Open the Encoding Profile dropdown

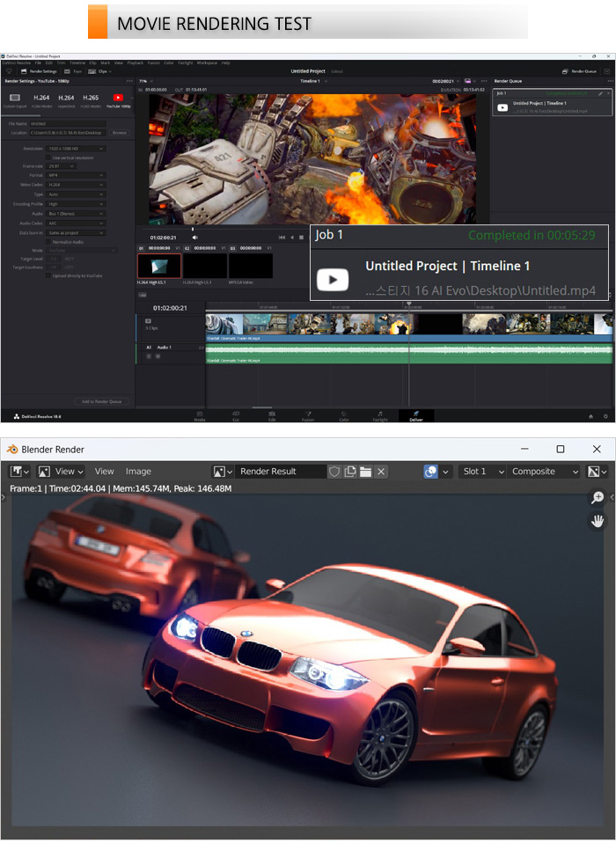(x=76, y=204)
